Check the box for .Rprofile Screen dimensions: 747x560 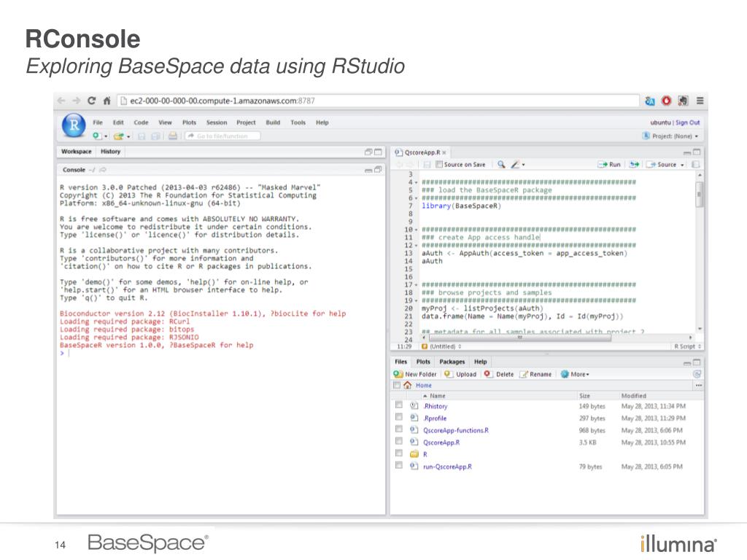pos(399,417)
